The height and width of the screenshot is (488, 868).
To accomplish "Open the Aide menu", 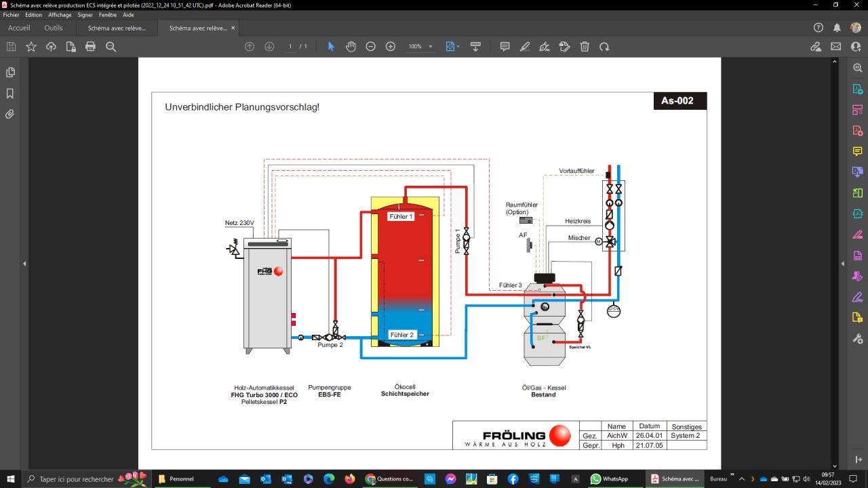I will click(128, 15).
